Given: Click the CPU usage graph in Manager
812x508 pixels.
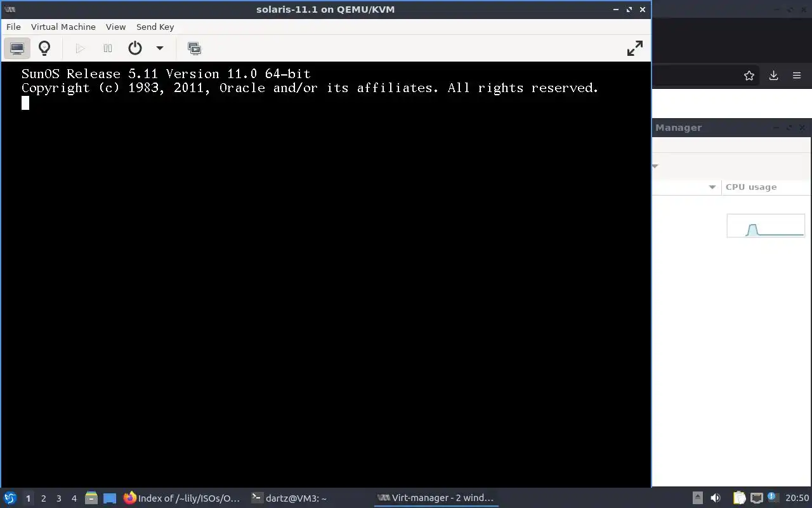Looking at the screenshot, I should tap(766, 225).
